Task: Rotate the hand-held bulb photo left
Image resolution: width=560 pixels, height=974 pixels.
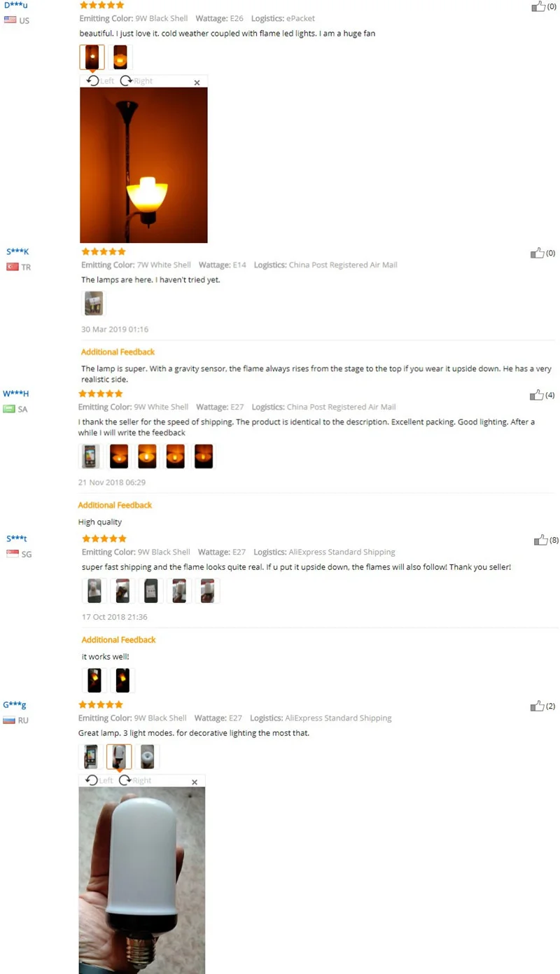Action: [99, 780]
